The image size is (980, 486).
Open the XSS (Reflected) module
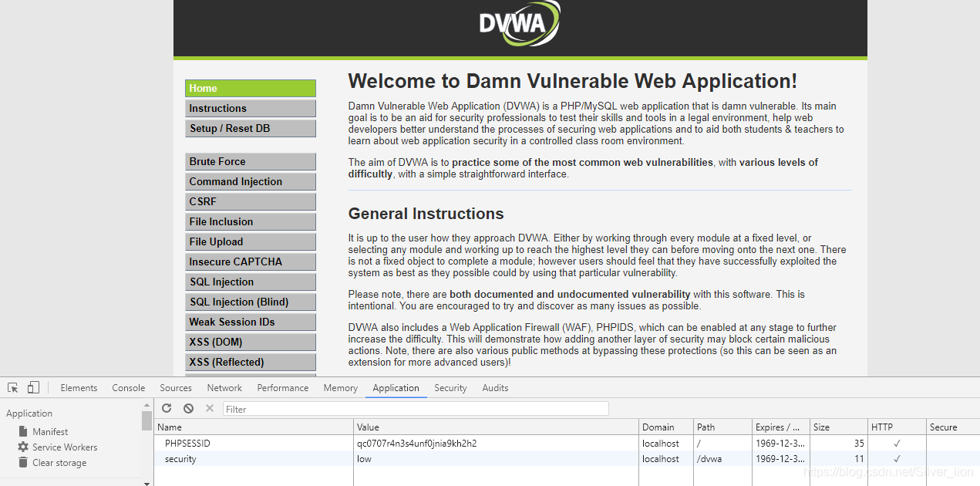pos(251,362)
